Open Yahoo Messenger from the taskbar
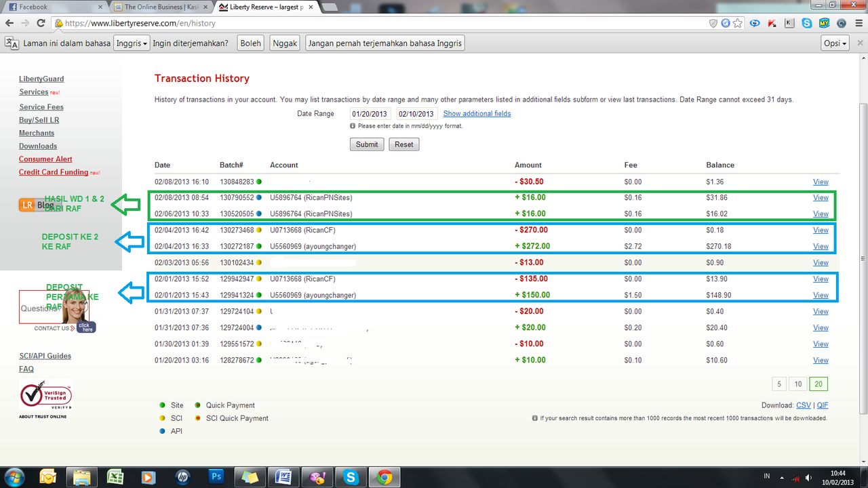Screen dimensions: 868x488 pos(317,476)
